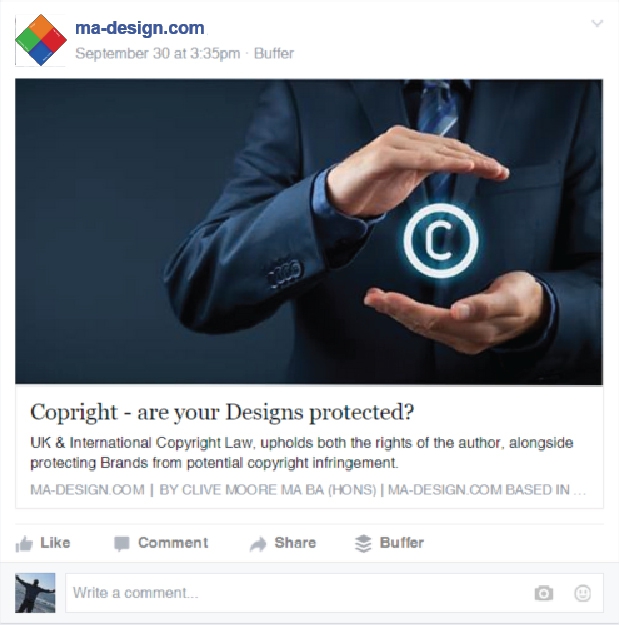619x625 pixels.
Task: Click the Comment speech bubble icon
Action: pyautogui.click(x=122, y=544)
